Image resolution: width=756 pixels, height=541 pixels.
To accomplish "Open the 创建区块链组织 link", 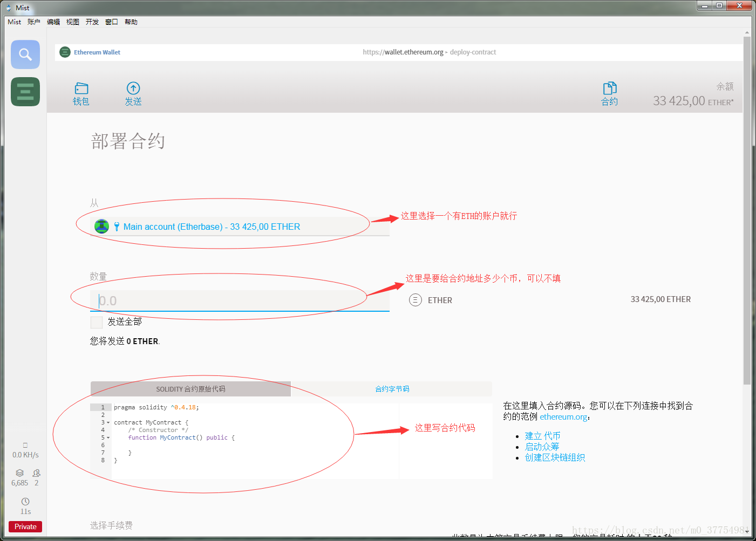I will (555, 457).
